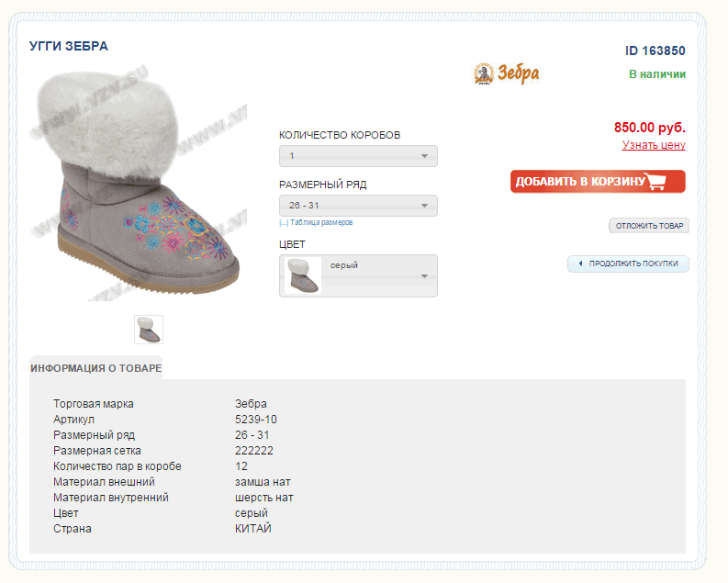728x583 pixels.
Task: Pick the grey boot color swatch
Action: [302, 275]
